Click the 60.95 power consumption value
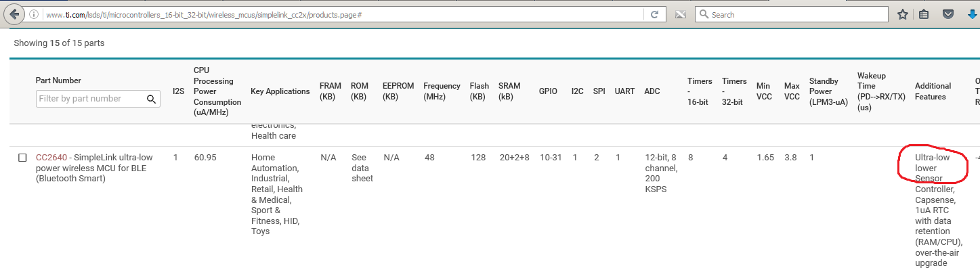 pyautogui.click(x=205, y=158)
